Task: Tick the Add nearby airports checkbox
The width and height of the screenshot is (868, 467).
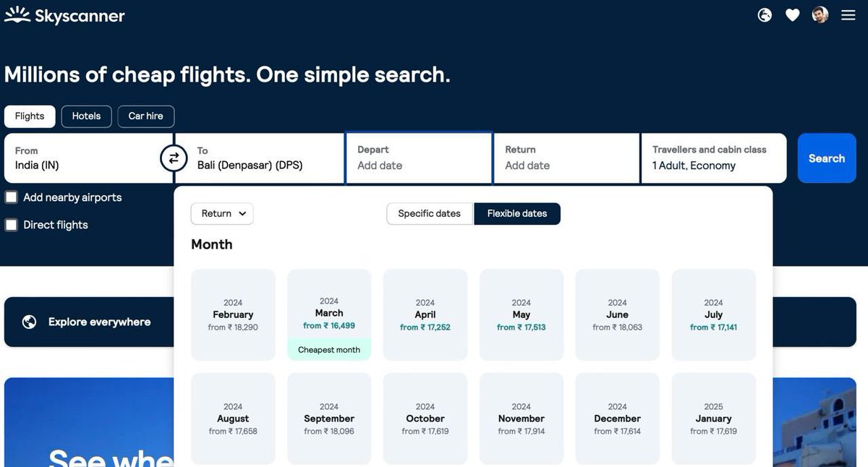Action: click(x=12, y=197)
